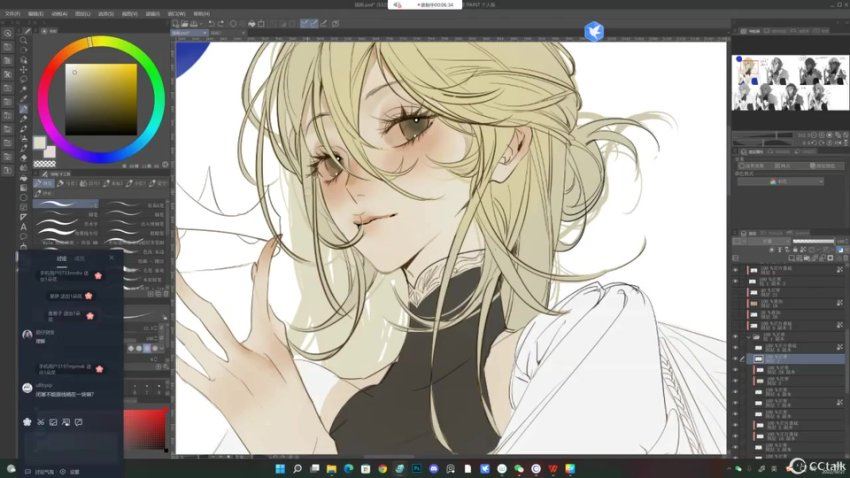Select the highlighted Pen tool
This screenshot has height=478, width=850.
pos(24,109)
